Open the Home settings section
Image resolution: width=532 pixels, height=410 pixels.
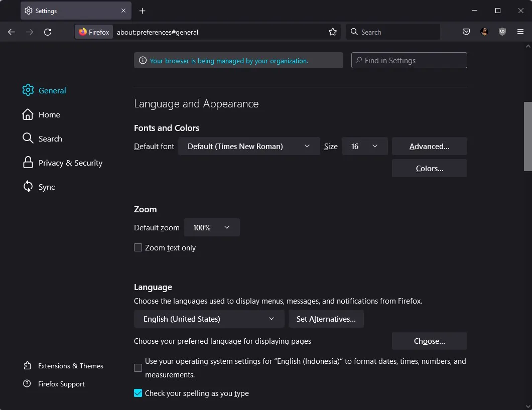pos(48,114)
